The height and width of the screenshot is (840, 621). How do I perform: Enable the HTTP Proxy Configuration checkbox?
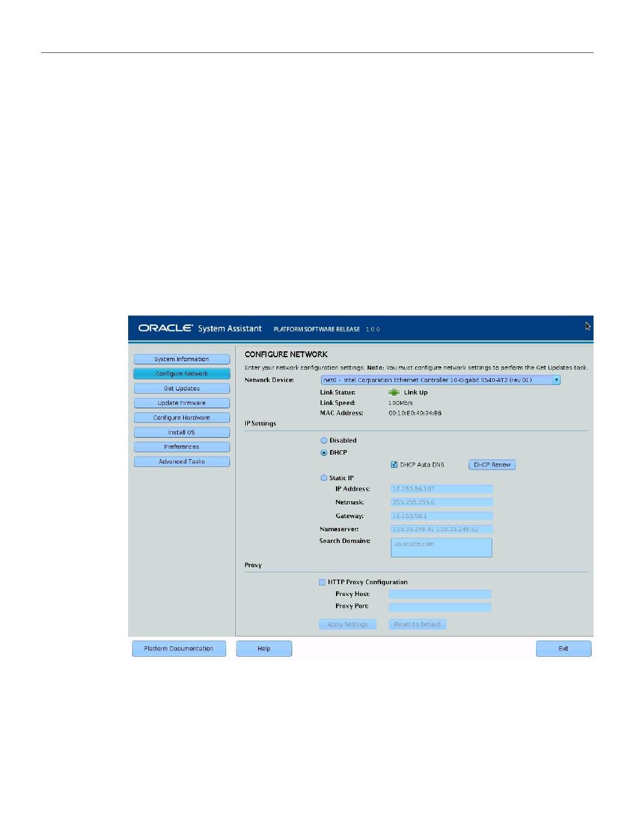[322, 582]
